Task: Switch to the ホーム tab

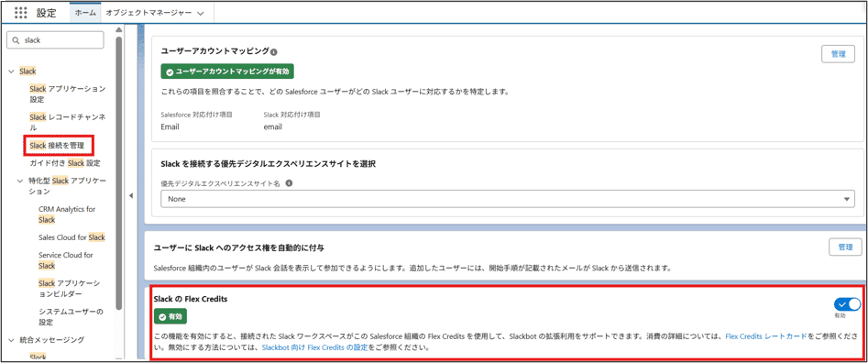Action: point(85,13)
